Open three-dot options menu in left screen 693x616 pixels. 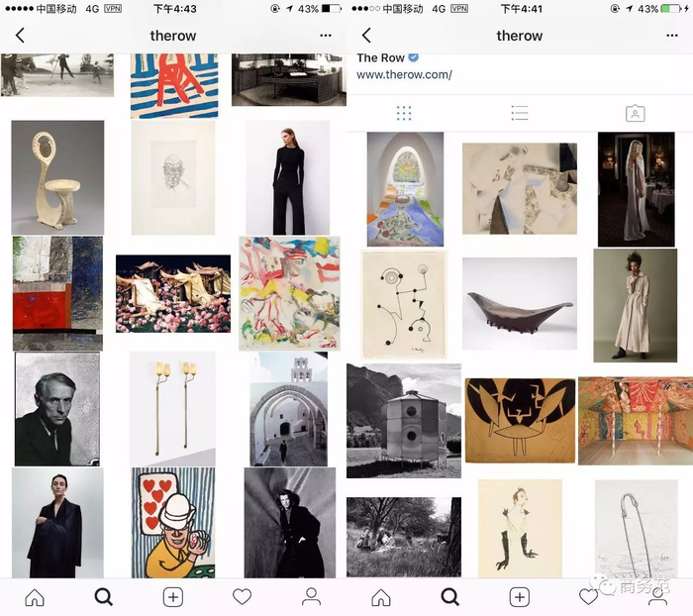click(326, 36)
